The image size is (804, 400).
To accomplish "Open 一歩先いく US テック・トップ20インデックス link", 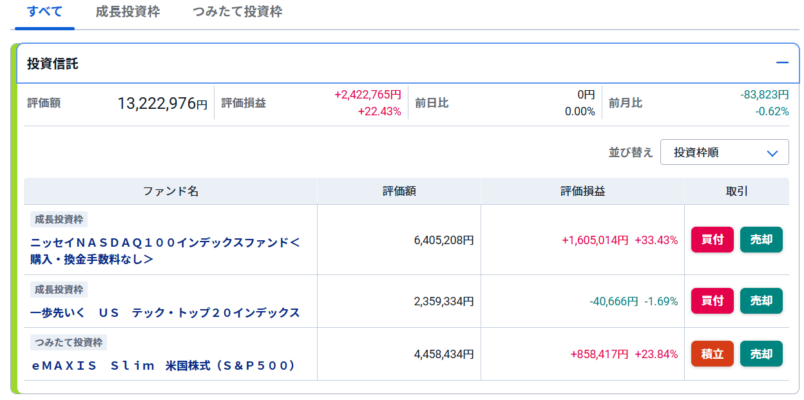I will point(165,312).
